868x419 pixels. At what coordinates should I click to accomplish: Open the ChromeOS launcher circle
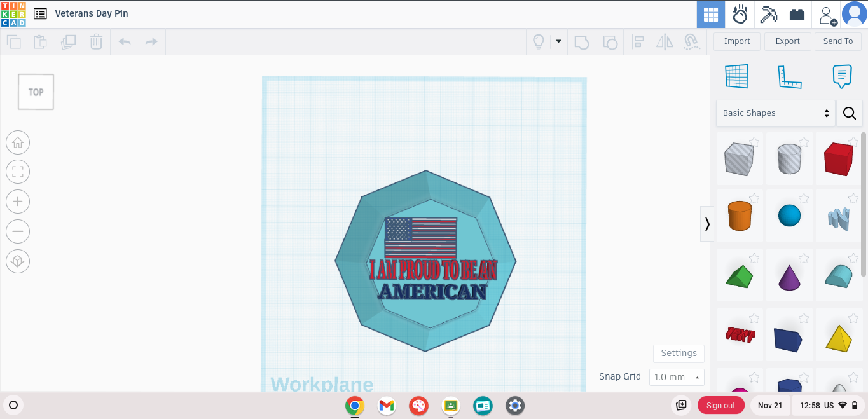coord(13,405)
